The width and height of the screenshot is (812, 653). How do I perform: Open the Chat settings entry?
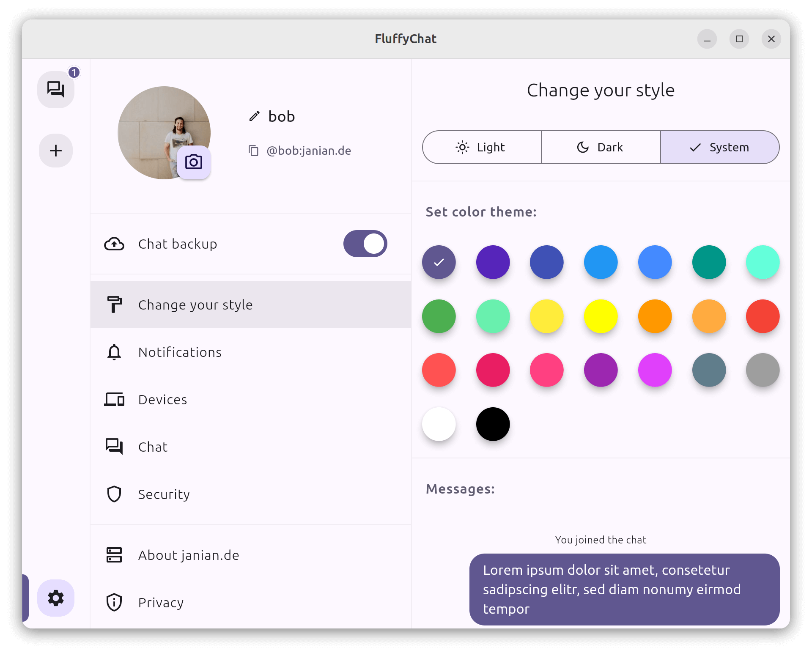[x=152, y=447]
